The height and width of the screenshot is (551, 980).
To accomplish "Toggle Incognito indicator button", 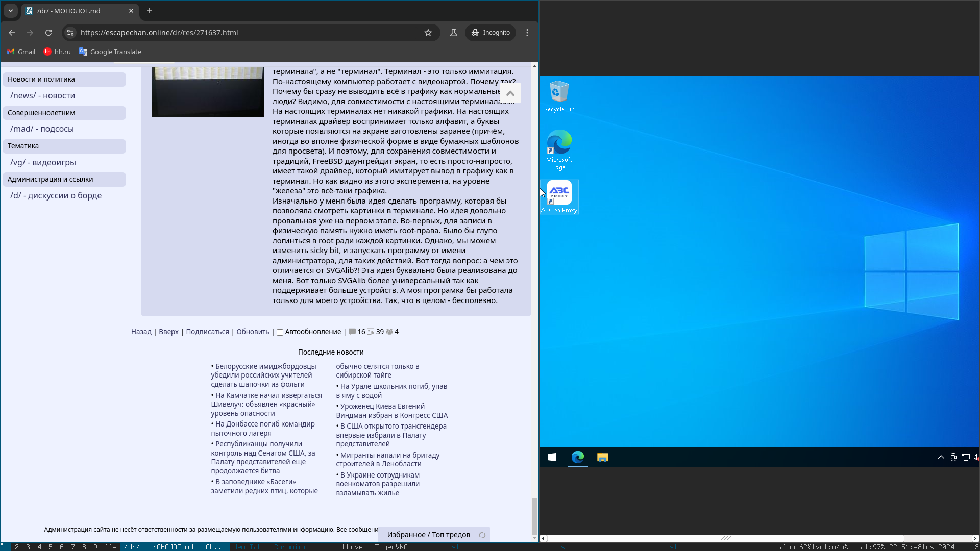I will coord(490,33).
